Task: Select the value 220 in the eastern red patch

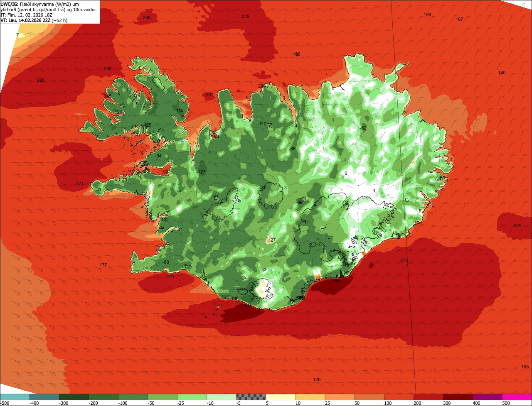Action: (x=517, y=225)
